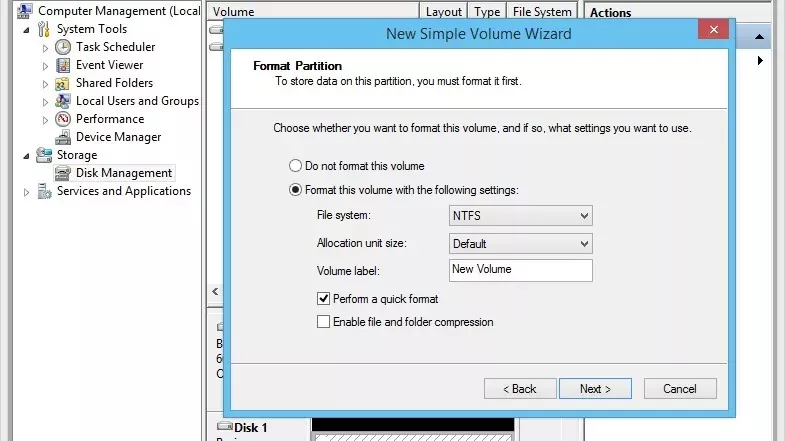Viewport: 785px width, 441px height.
Task: Close the New Simple Volume Wizard
Action: click(x=713, y=30)
